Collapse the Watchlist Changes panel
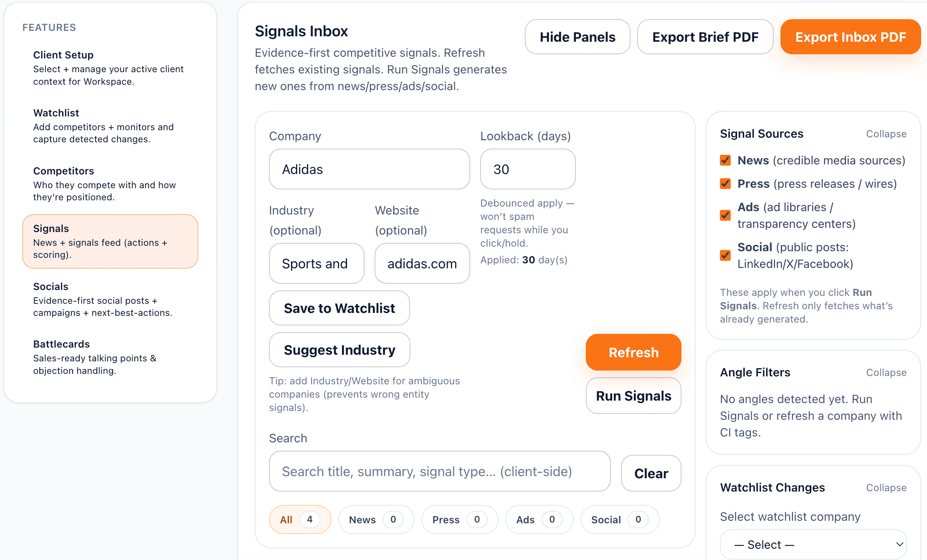927x560 pixels. (886, 487)
